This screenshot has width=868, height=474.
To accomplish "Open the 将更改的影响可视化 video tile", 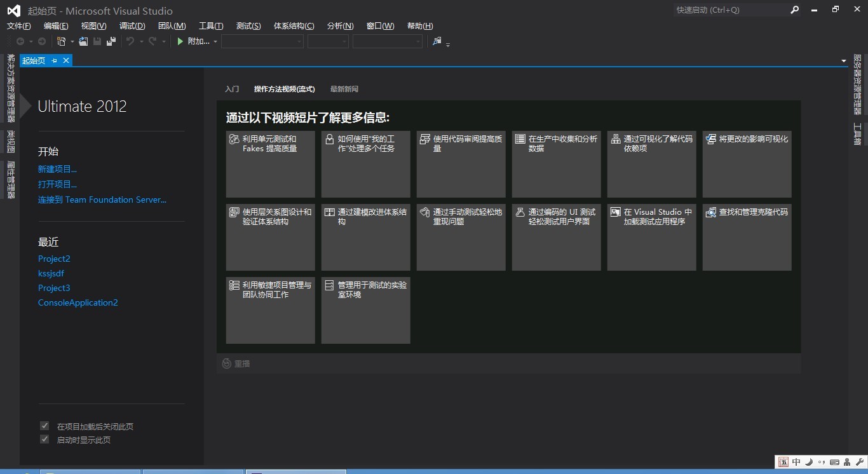I will pos(747,164).
